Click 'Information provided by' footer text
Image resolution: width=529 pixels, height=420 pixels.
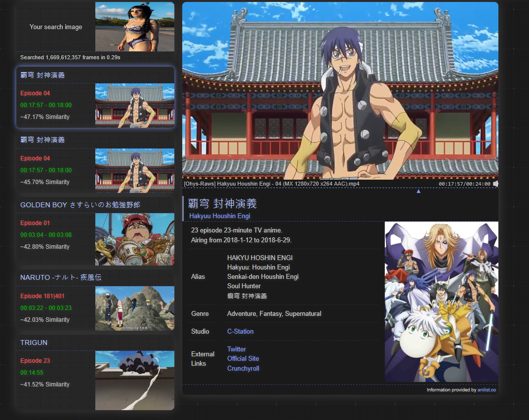(x=451, y=390)
